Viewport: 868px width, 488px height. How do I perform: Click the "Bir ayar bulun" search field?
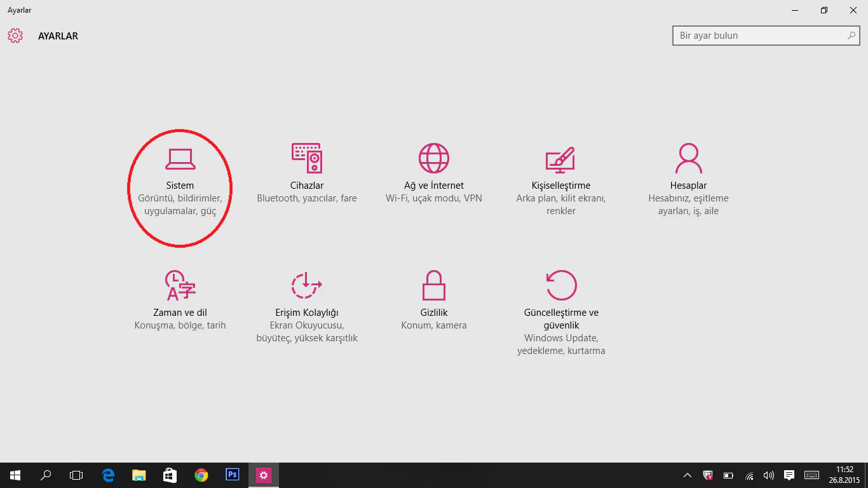click(x=759, y=36)
